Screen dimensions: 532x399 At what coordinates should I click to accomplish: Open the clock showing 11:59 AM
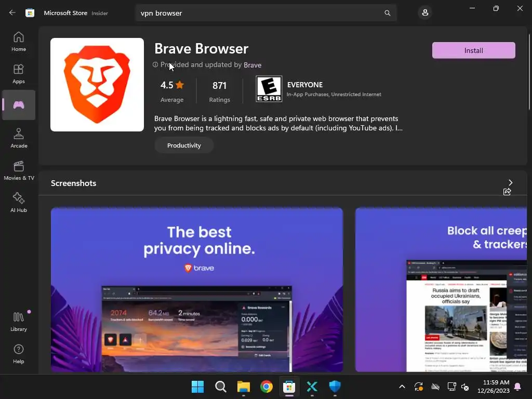click(494, 387)
